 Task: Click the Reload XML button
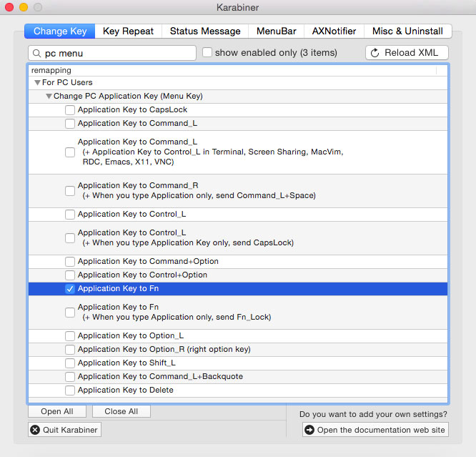[407, 53]
